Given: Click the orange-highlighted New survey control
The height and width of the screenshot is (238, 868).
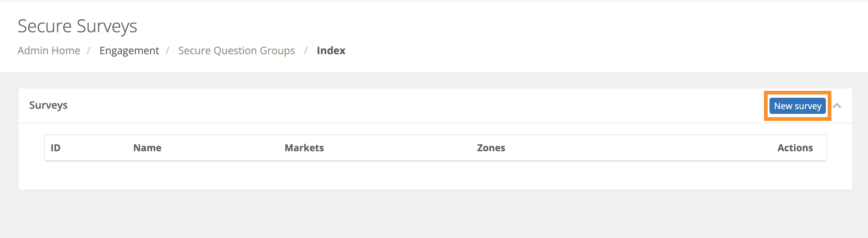Looking at the screenshot, I should click(797, 105).
